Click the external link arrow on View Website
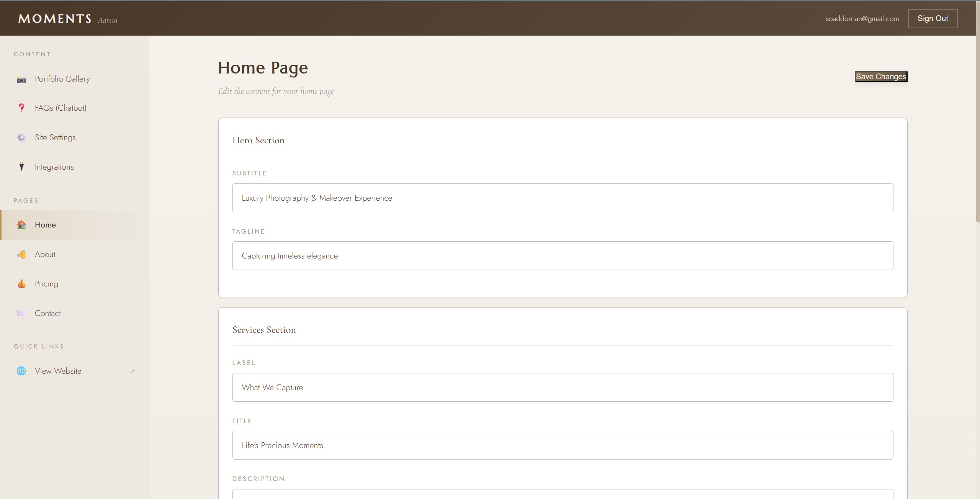Screen dimensions: 980x499 point(133,371)
